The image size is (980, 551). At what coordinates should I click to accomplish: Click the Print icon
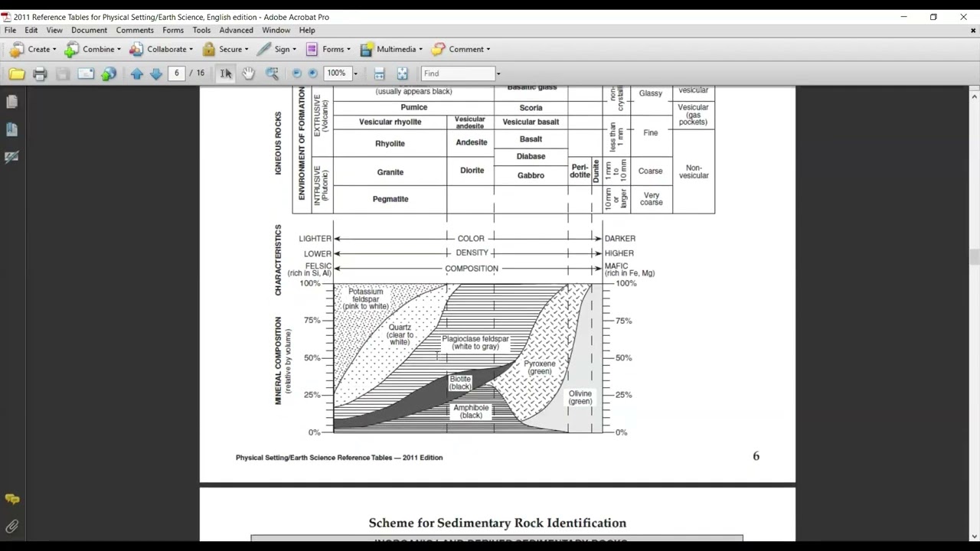coord(40,73)
